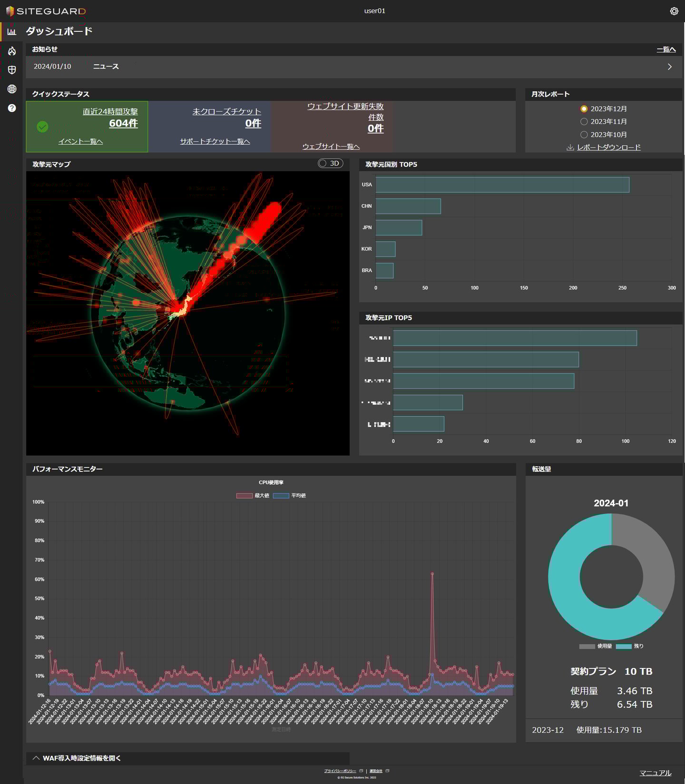This screenshot has height=784, width=685.
Task: Open the shield icon in sidebar
Action: coord(12,70)
